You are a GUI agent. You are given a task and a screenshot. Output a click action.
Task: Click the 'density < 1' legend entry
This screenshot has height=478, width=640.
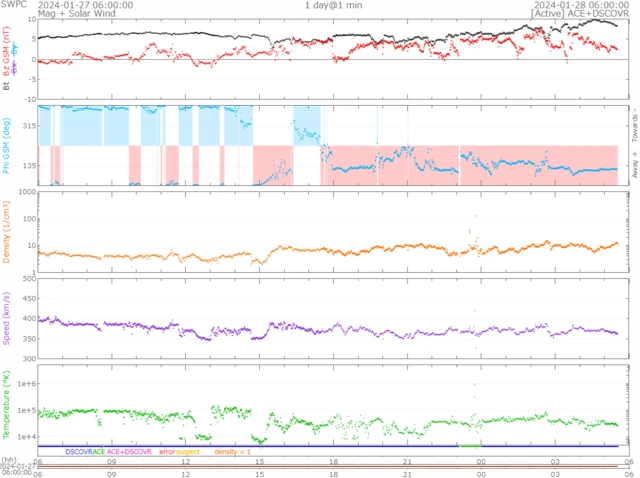tap(233, 452)
